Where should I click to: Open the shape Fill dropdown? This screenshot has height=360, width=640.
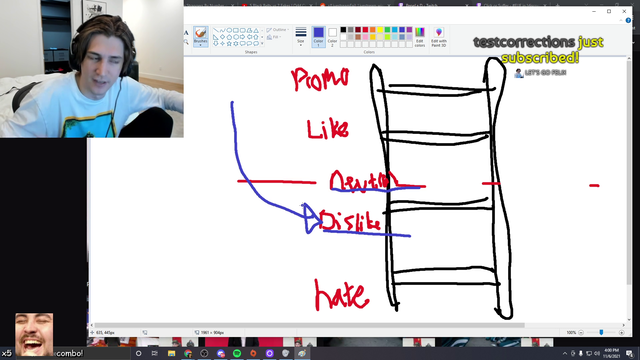(x=274, y=37)
